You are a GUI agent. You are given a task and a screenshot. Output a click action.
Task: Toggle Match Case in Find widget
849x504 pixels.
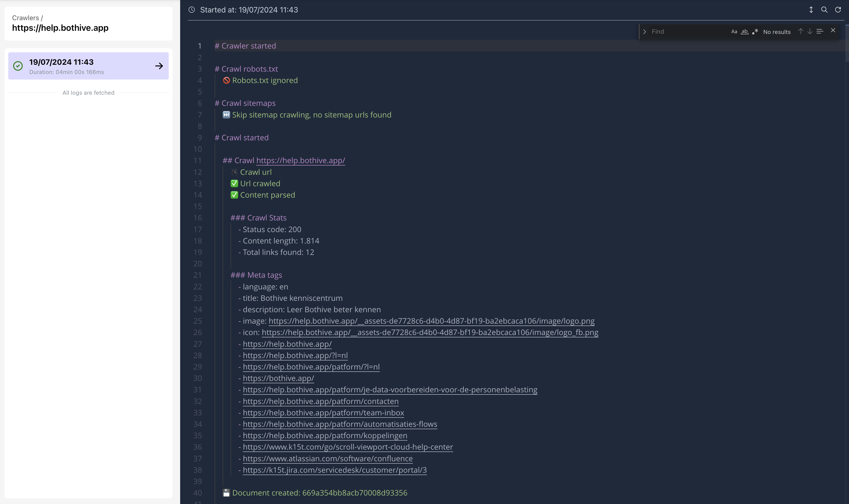pyautogui.click(x=734, y=32)
